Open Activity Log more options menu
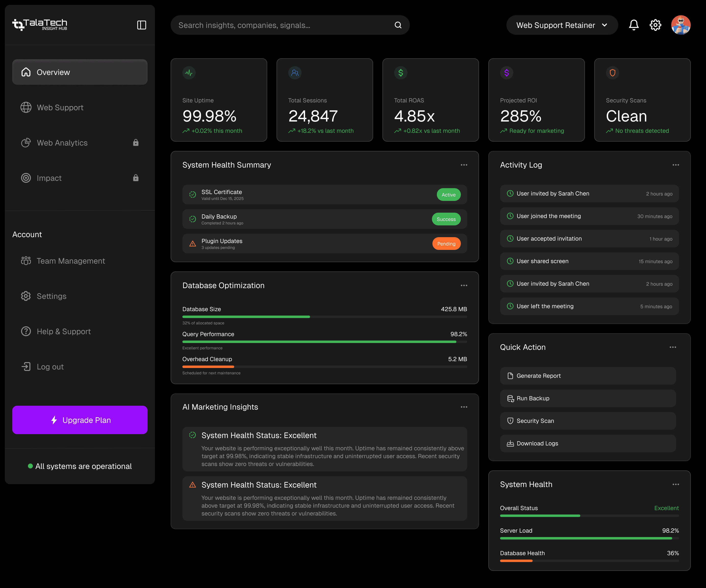 (676, 165)
